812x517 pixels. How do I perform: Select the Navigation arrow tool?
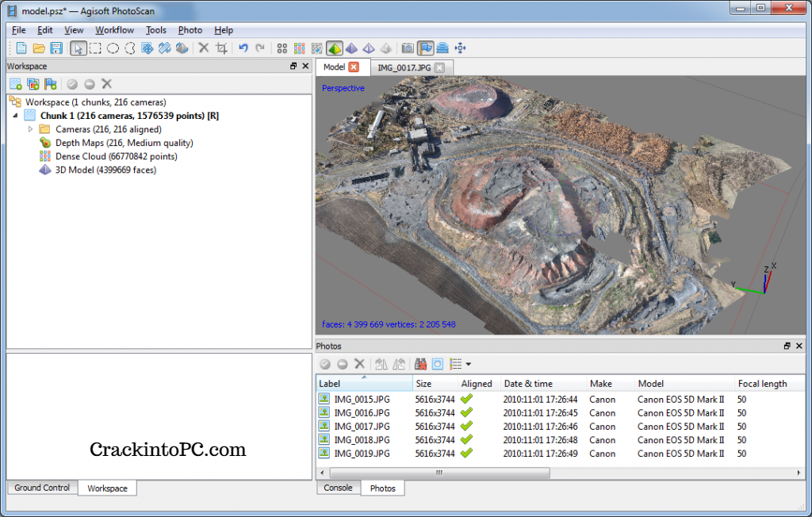pyautogui.click(x=79, y=48)
